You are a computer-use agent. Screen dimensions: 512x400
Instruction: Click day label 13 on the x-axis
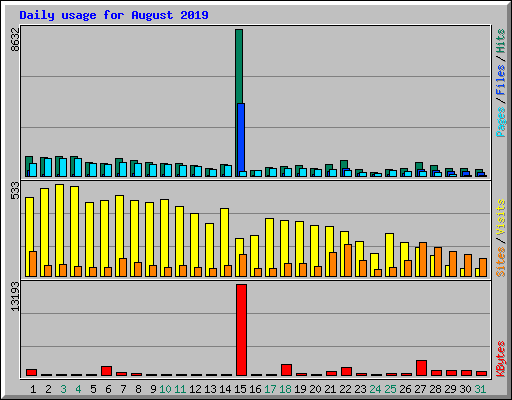210,389
